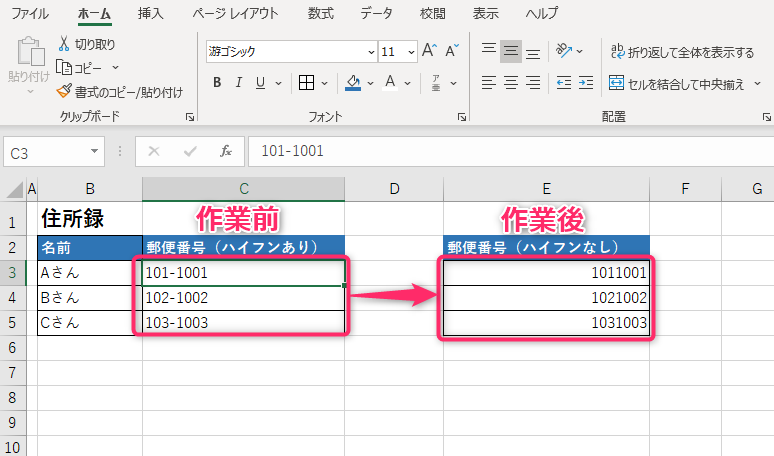The height and width of the screenshot is (456, 774).
Task: Click the insert function fx icon
Action: click(226, 151)
